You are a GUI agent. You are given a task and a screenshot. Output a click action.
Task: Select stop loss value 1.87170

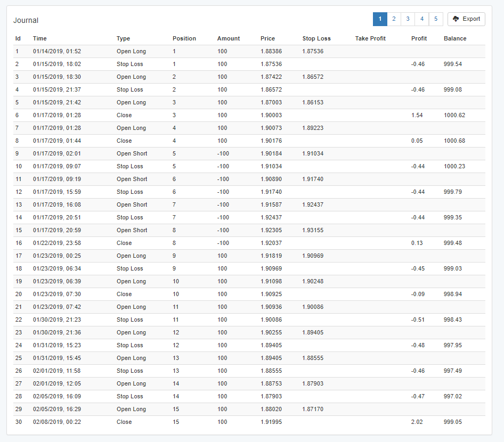pyautogui.click(x=313, y=409)
